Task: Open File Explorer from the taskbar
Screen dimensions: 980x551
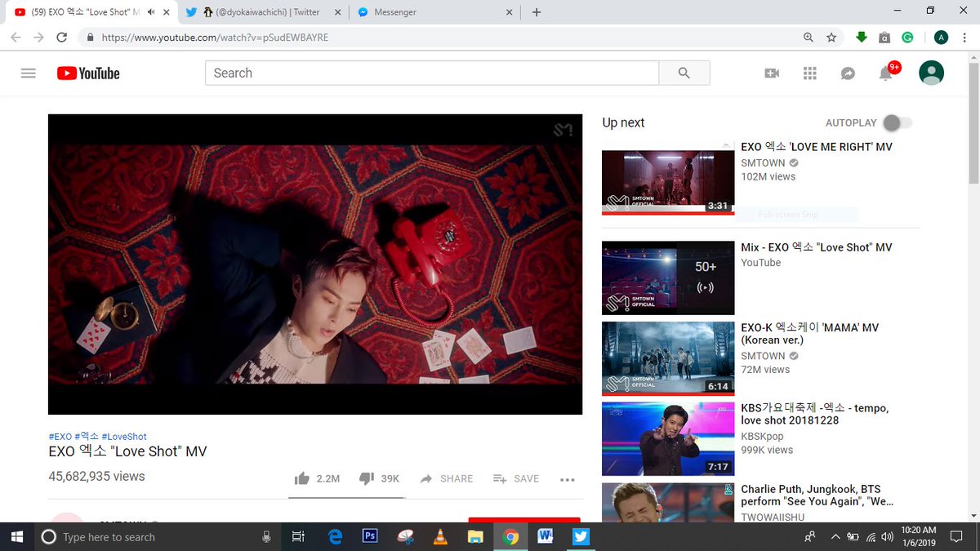Action: click(x=475, y=536)
